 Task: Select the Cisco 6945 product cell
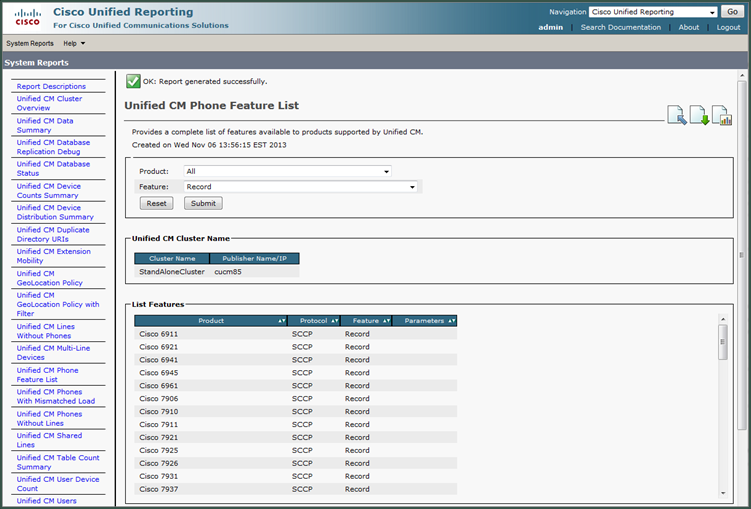point(211,373)
